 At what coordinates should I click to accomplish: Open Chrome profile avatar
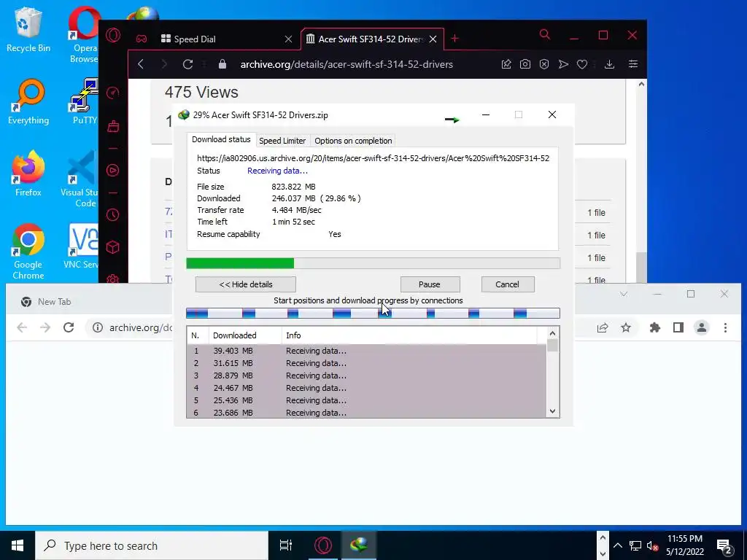pyautogui.click(x=702, y=327)
